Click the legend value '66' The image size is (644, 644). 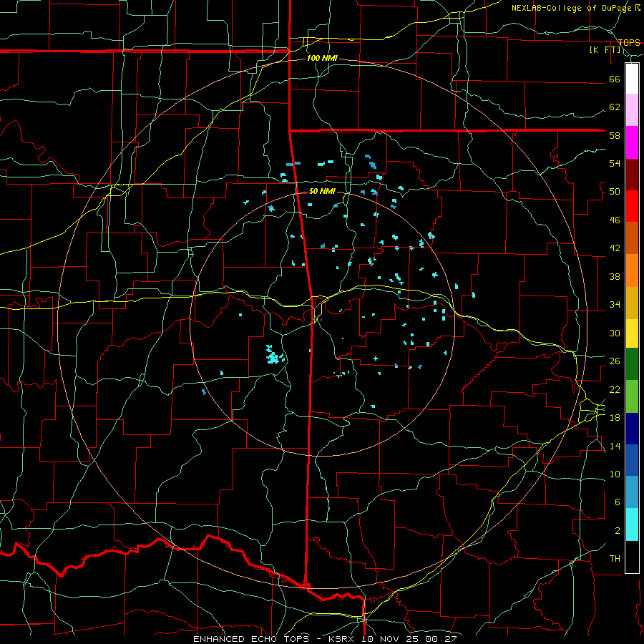click(615, 79)
